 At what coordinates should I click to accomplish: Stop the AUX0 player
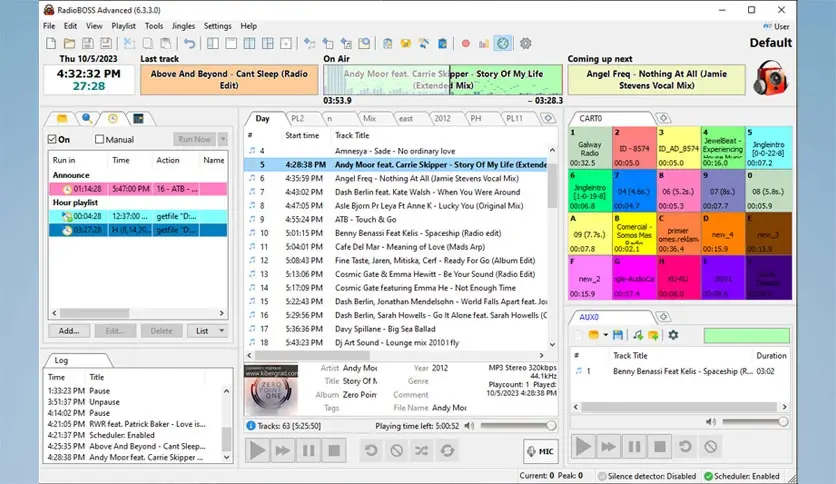coord(660,447)
